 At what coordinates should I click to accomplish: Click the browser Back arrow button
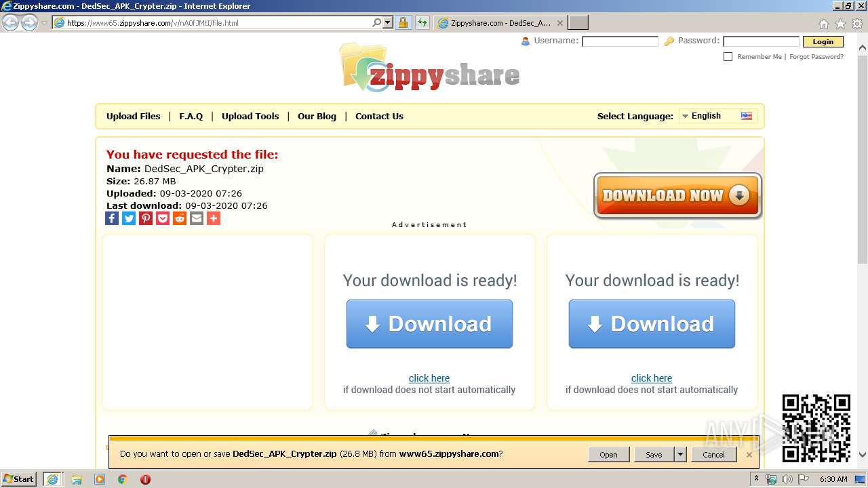(x=11, y=22)
